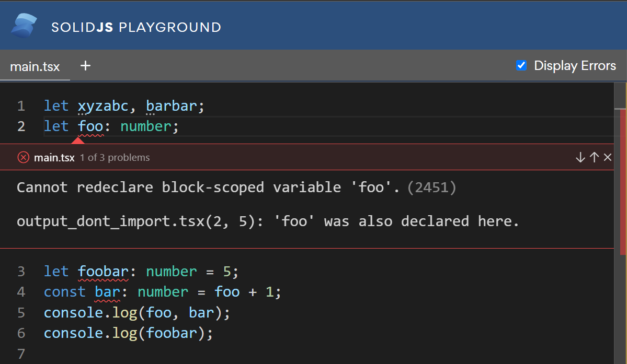Viewport: 627px width, 364px height.
Task: Click the output_dont_import.tsx related location line
Action: 267,221
